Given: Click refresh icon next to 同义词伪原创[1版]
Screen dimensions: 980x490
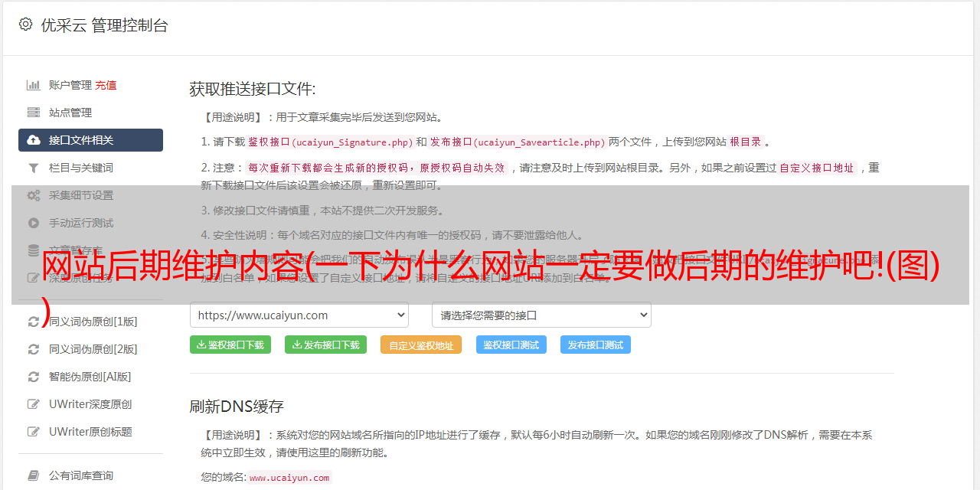Looking at the screenshot, I should [34, 322].
